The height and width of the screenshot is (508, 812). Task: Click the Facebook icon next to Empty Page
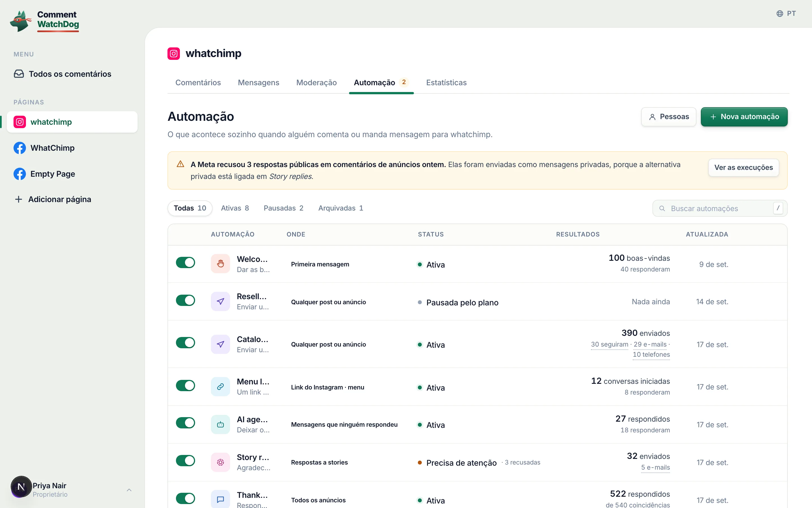point(20,174)
